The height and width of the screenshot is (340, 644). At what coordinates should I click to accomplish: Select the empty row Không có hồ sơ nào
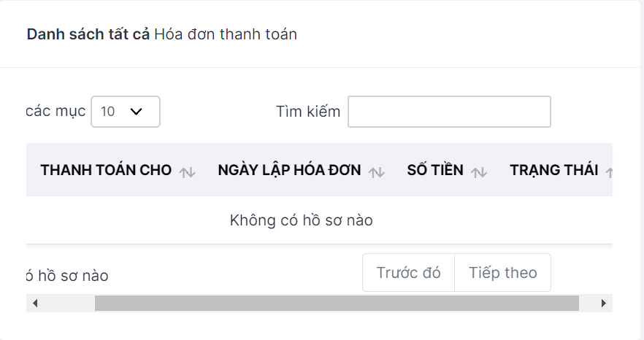[319, 220]
